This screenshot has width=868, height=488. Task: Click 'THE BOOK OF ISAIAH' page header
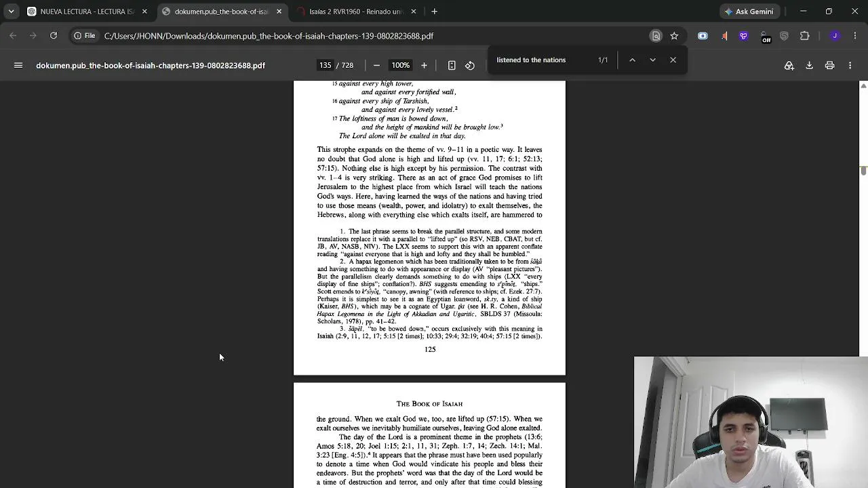tap(429, 404)
